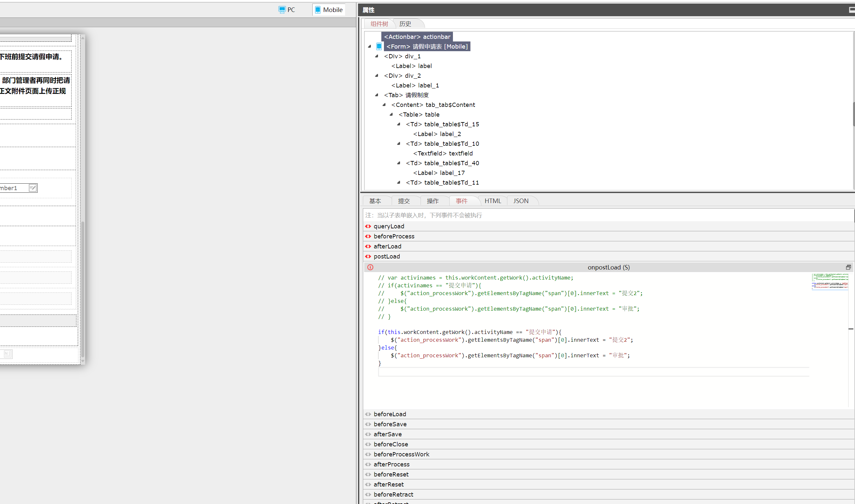Viewport: 855px width, 504px height.
Task: Click the Mobile device icon
Action: click(x=318, y=9)
